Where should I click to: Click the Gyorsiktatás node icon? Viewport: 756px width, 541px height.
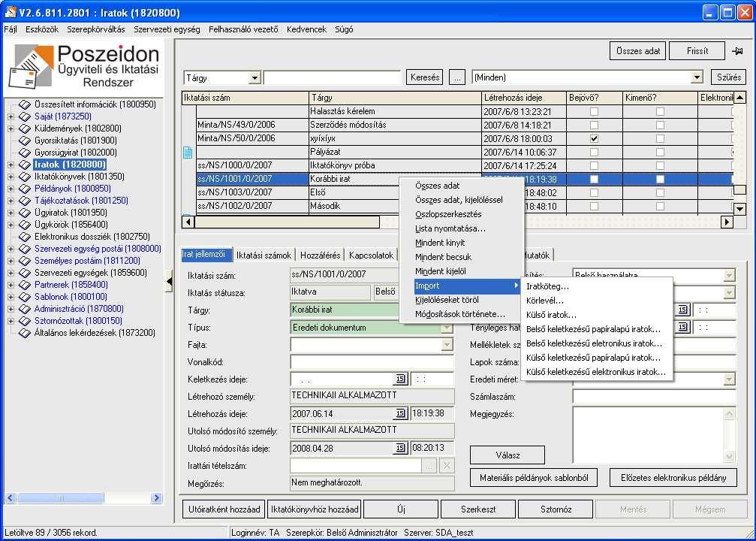(x=25, y=141)
